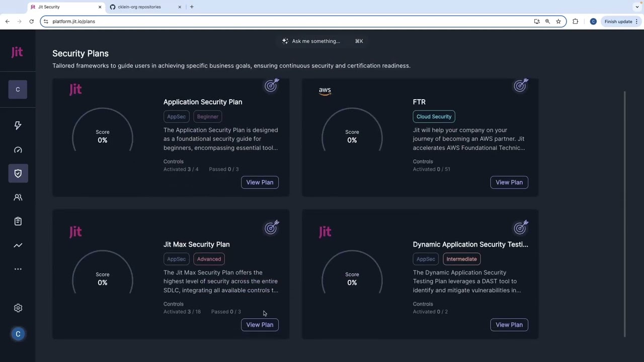Open the Chrome three-dot menu
The height and width of the screenshot is (362, 644).
click(636, 22)
